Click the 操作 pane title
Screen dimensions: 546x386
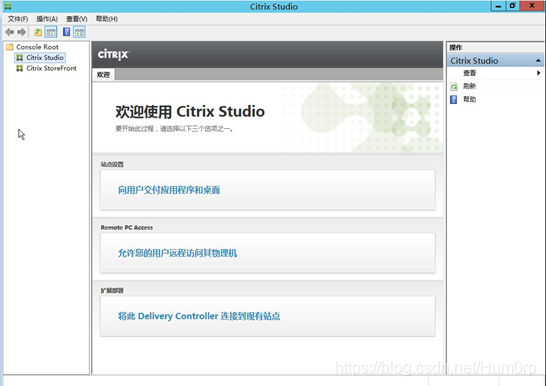(455, 47)
